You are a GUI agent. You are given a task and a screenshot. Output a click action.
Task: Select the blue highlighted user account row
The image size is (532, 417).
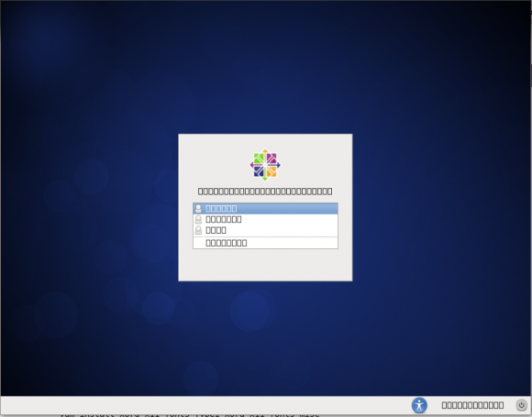pos(265,209)
